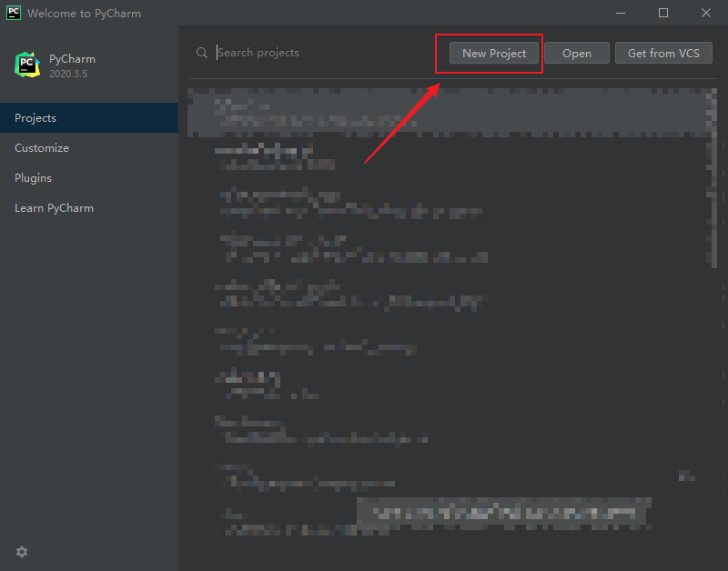
Task: Select the Projects tab in sidebar
Action: [x=89, y=118]
